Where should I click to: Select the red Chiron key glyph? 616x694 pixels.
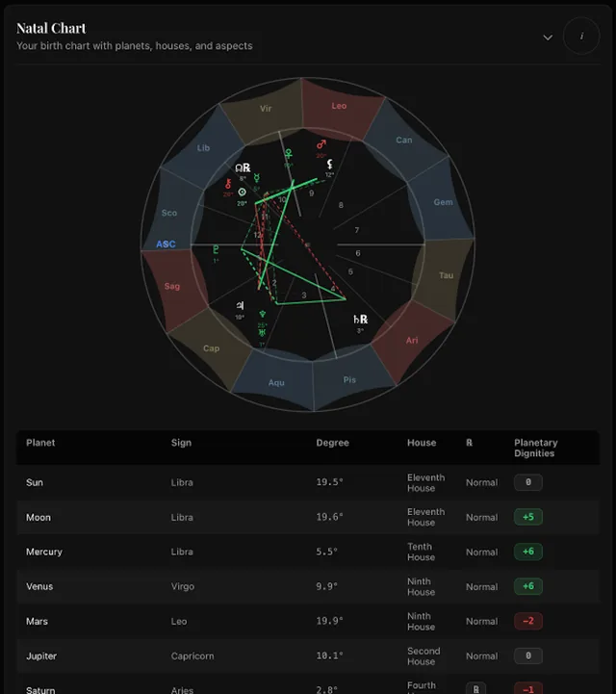coord(228,184)
